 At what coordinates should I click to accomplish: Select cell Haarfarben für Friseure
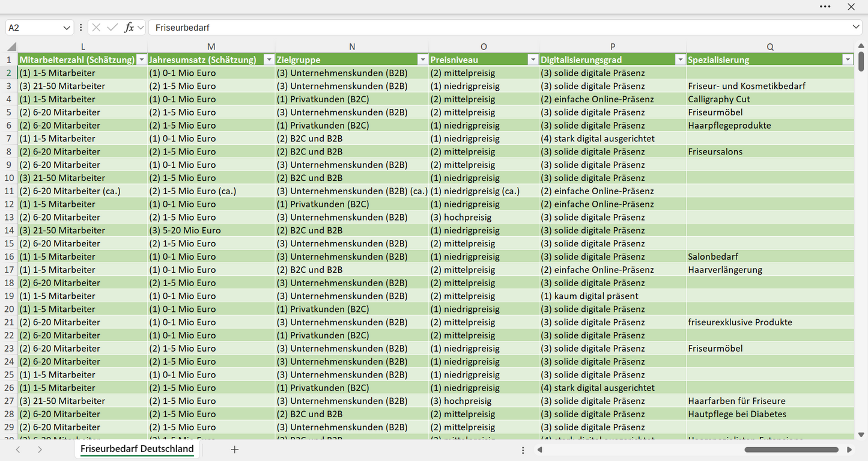pyautogui.click(x=770, y=401)
